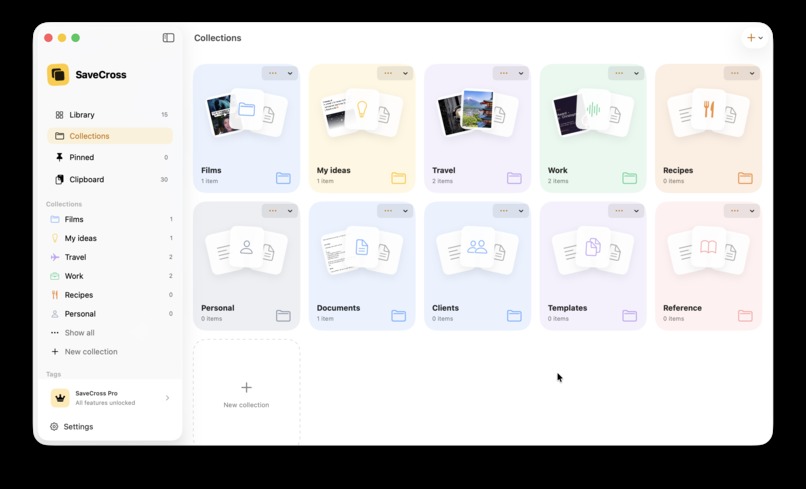Image resolution: width=806 pixels, height=489 pixels.
Task: Click the Reference collection title
Action: 682,308
